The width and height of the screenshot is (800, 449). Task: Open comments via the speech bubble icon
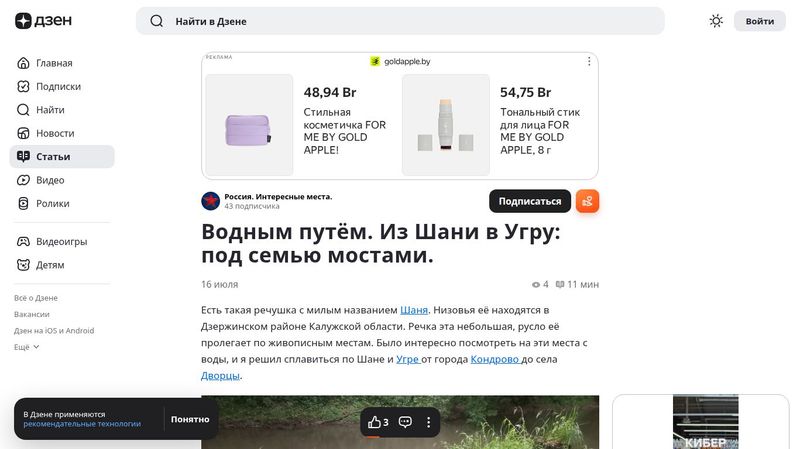pyautogui.click(x=405, y=422)
